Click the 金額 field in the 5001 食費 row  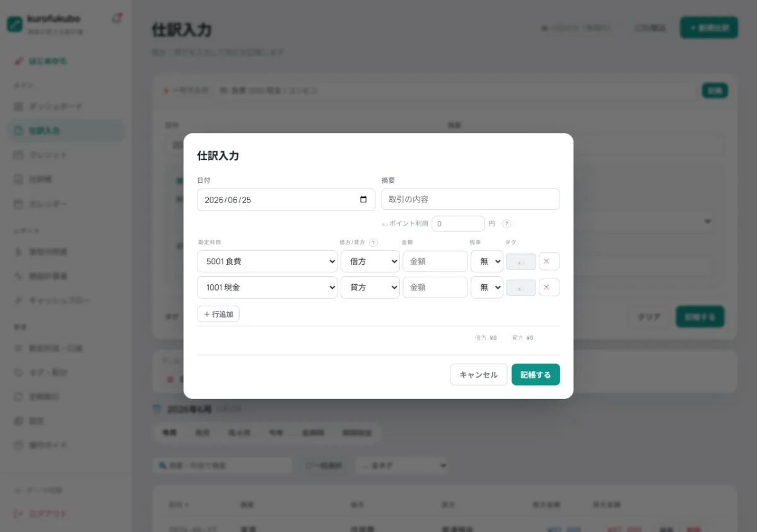(x=435, y=261)
